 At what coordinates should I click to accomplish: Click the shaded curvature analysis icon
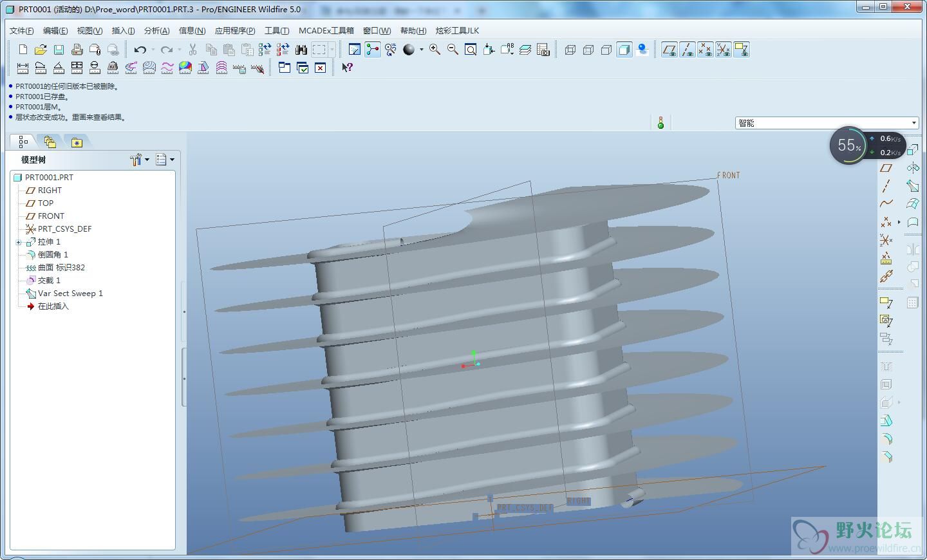185,68
